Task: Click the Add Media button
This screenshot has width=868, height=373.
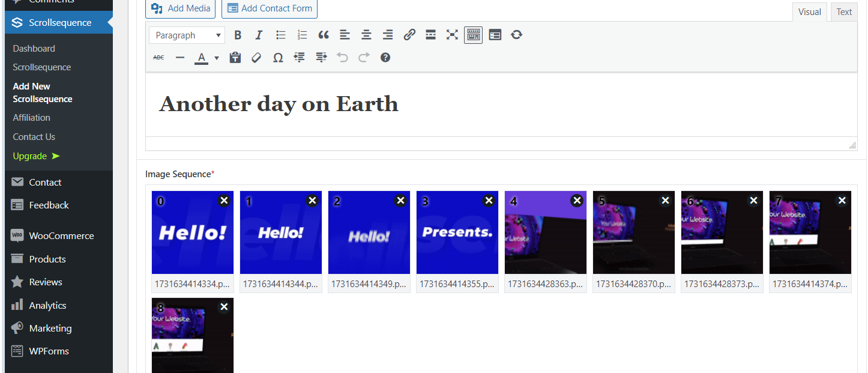Action: [181, 8]
